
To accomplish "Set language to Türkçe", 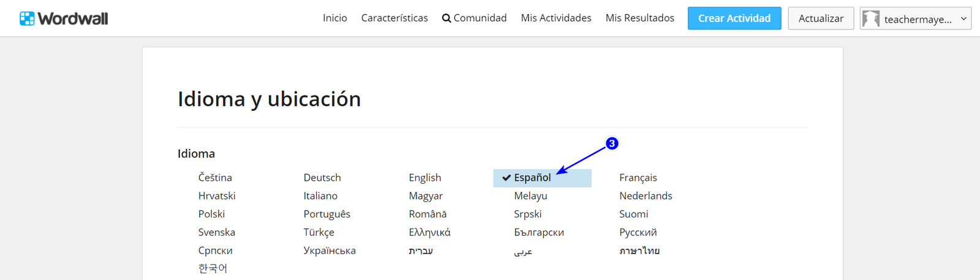I will (x=318, y=232).
